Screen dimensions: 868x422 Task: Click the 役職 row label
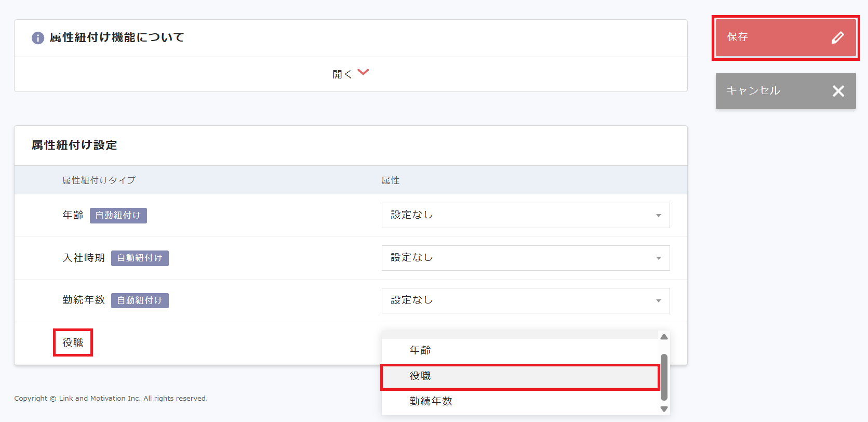[73, 342]
